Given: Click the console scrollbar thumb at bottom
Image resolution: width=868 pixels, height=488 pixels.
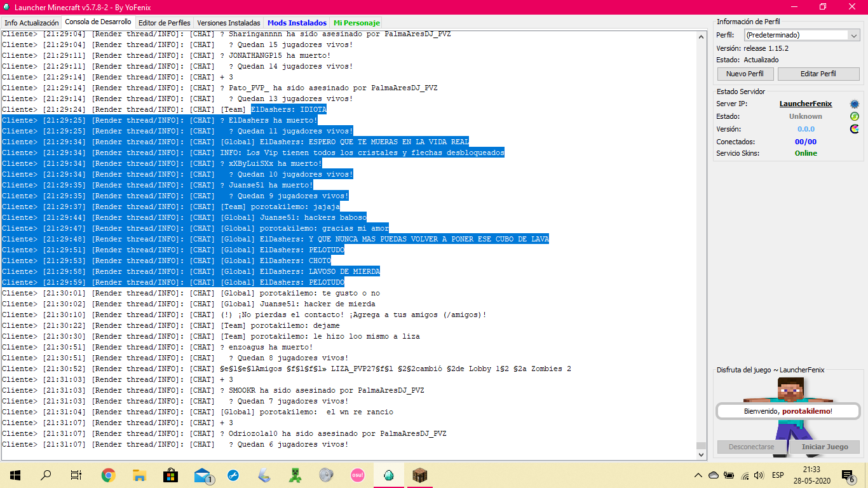Looking at the screenshot, I should pos(702,446).
